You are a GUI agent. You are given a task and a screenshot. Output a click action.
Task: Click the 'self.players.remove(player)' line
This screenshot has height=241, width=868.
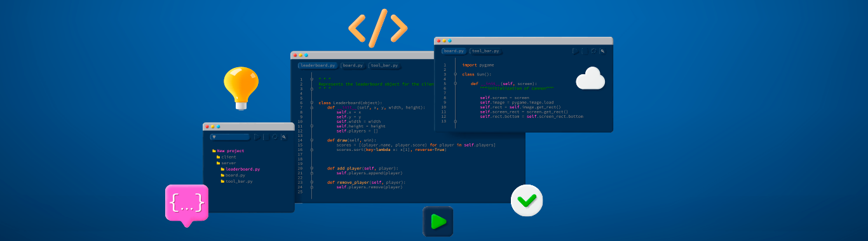tap(369, 186)
